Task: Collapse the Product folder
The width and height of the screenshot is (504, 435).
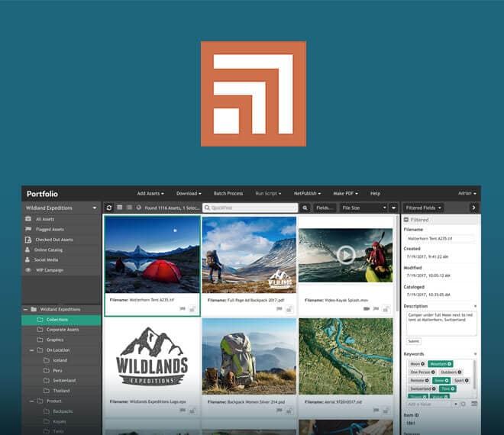Action: click(31, 401)
